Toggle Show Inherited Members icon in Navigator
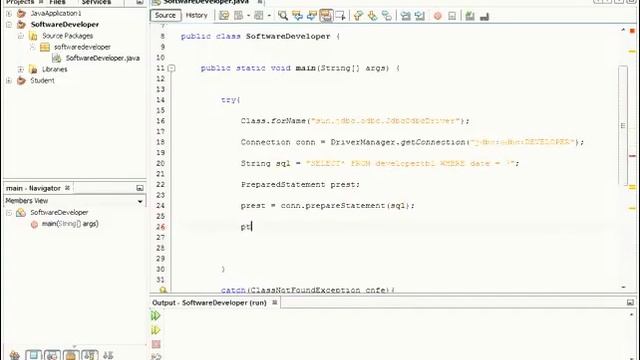The image size is (640, 360). (x=14, y=355)
